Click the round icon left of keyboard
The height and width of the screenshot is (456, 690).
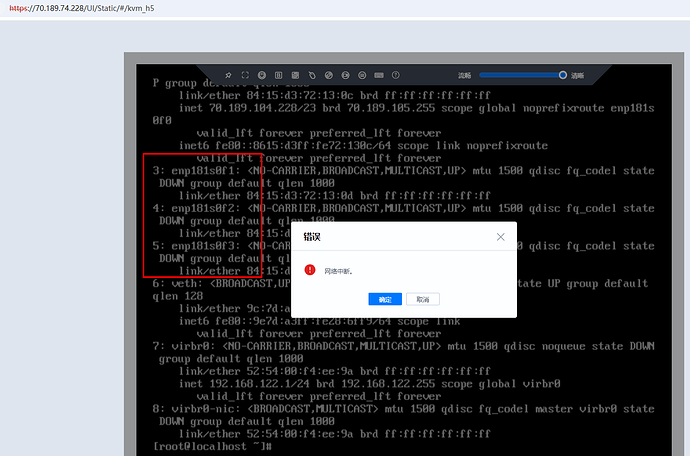coord(361,75)
